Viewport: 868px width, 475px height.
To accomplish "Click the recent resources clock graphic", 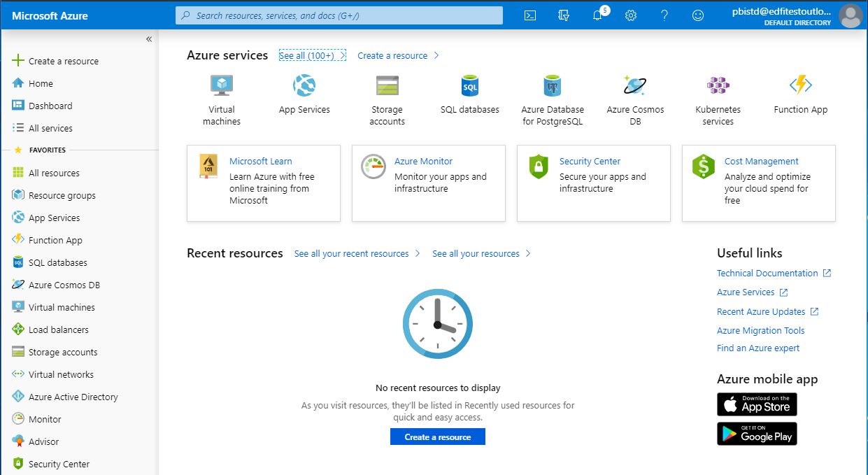I will (438, 324).
